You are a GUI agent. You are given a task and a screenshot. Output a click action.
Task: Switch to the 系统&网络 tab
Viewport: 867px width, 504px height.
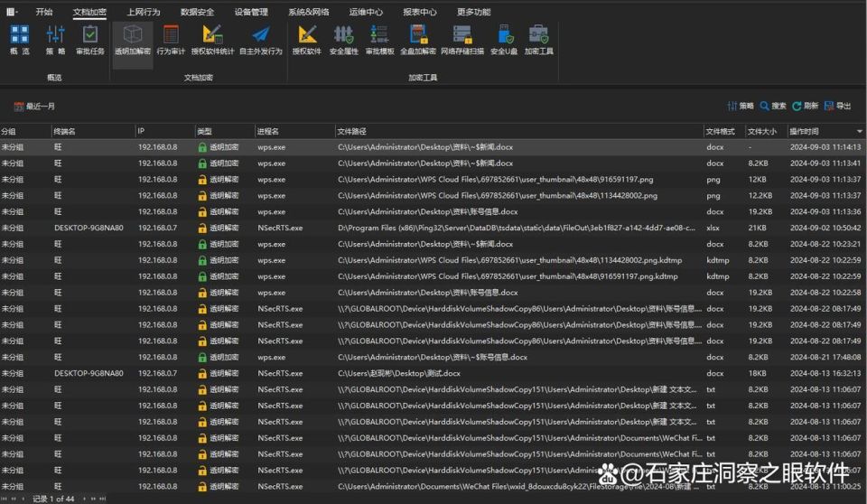(309, 12)
